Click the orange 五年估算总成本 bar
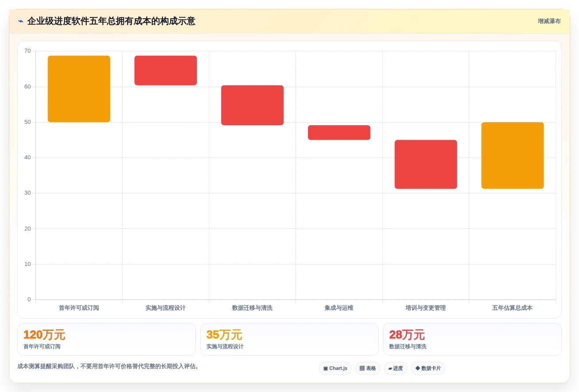 click(x=512, y=155)
